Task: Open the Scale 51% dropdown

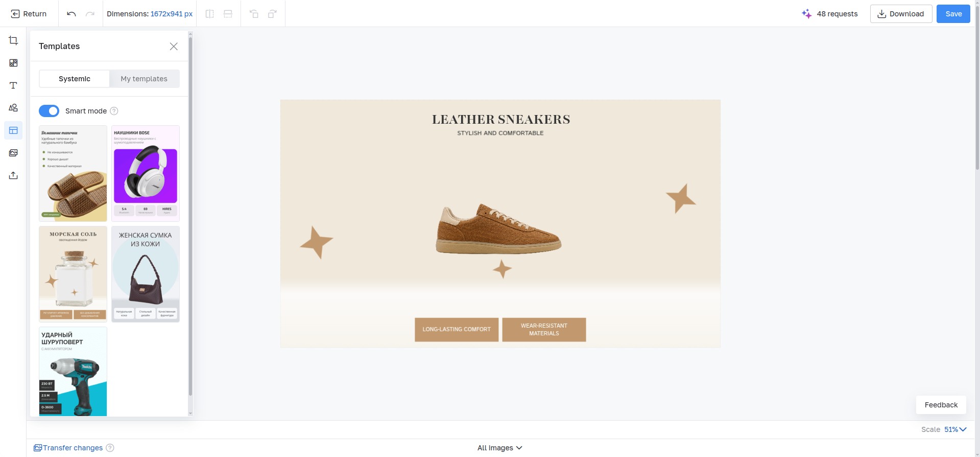Action: (x=955, y=429)
